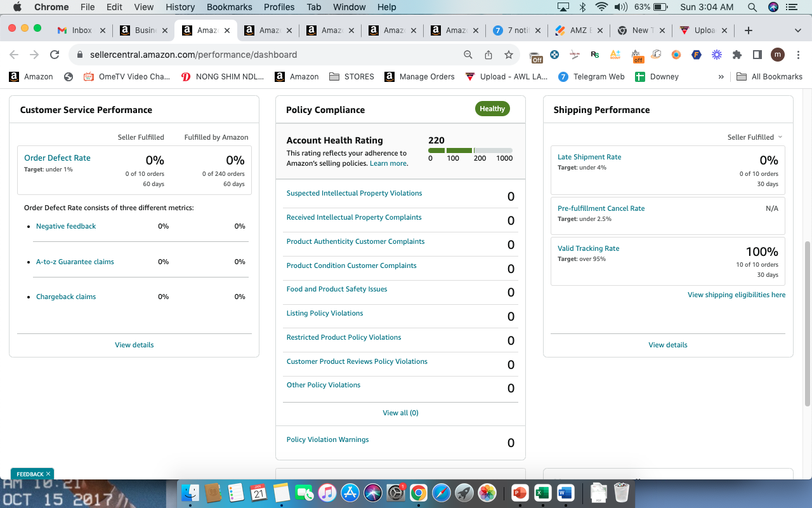Click the purple starburst extension icon
The image size is (812, 508).
[717, 55]
